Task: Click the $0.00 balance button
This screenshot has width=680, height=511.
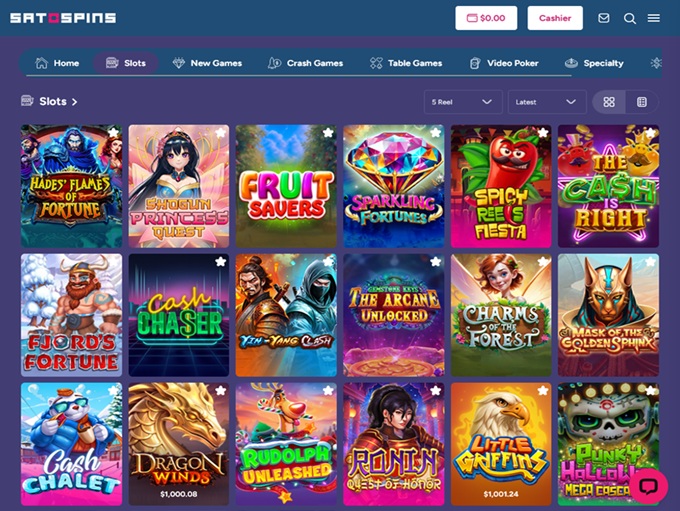Action: pos(486,18)
